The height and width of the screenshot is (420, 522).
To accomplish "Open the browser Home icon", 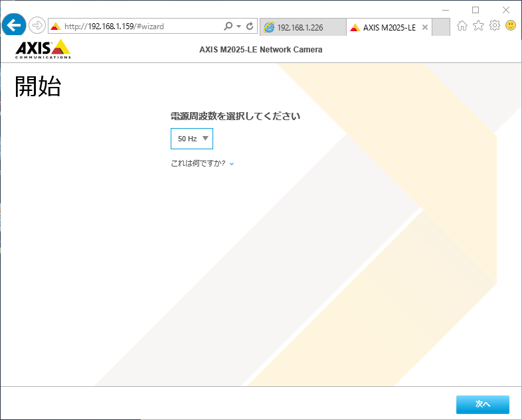I will (462, 26).
